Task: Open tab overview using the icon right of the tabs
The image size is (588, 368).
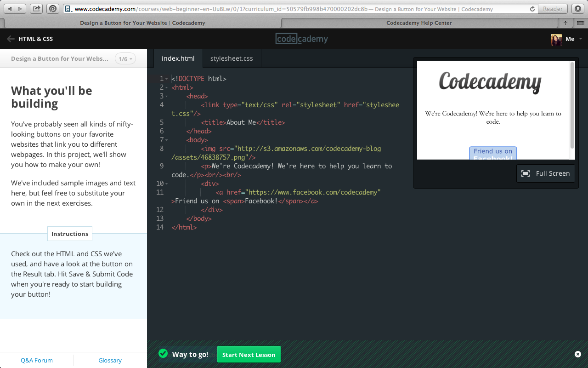Action: pos(580,23)
